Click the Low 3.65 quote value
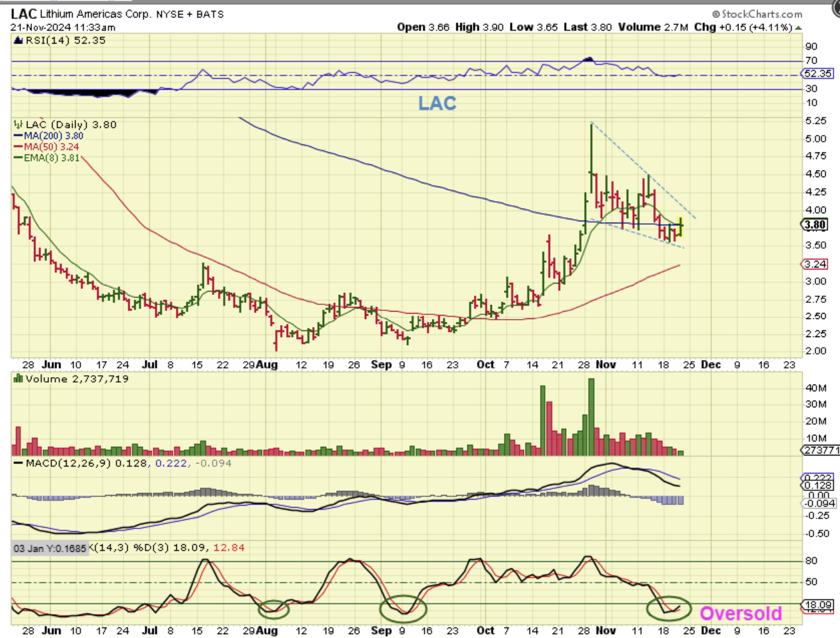This screenshot has width=840, height=638. (533, 27)
